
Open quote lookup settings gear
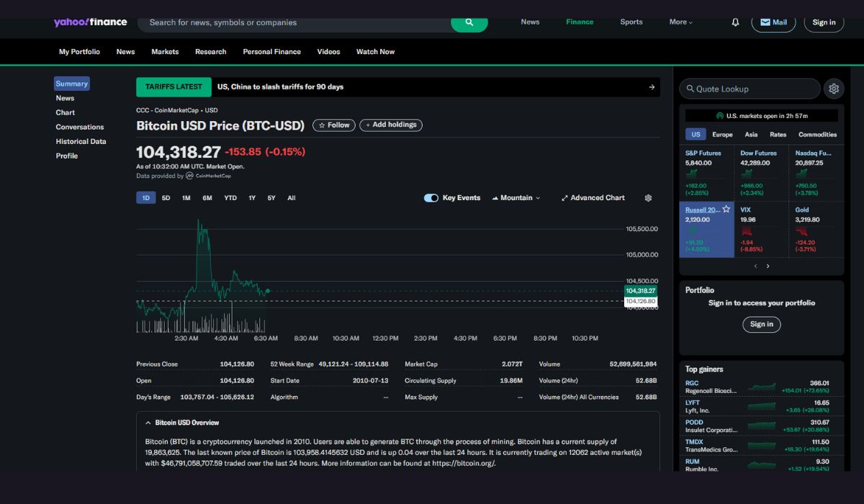pos(834,89)
